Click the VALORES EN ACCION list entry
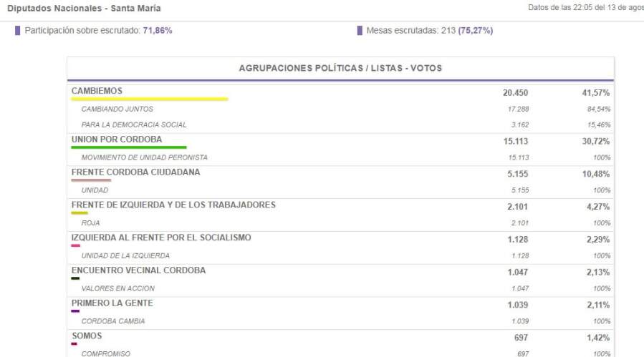The width and height of the screenshot is (644, 357). pos(117,288)
